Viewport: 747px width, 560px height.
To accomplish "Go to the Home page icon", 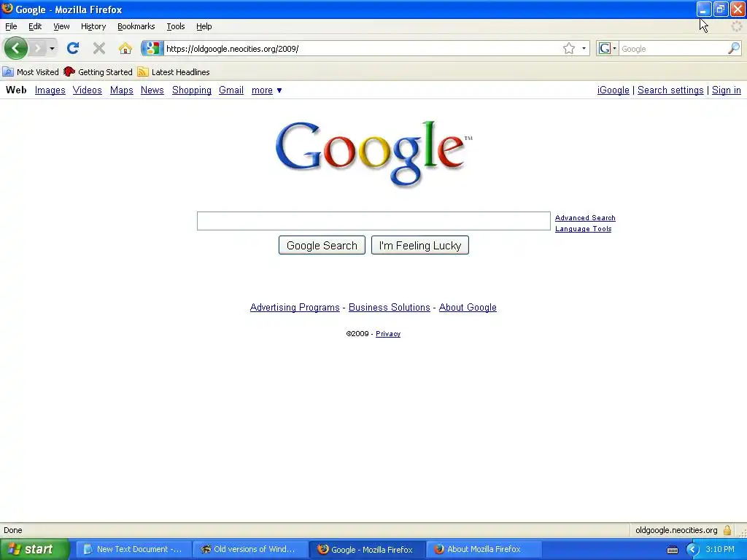I will coord(125,48).
